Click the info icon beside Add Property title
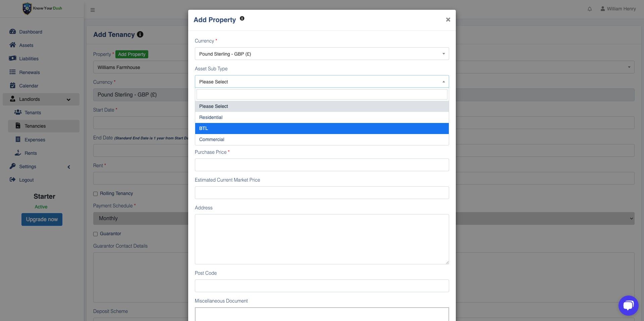Viewport: 644px width, 321px height. tap(242, 19)
